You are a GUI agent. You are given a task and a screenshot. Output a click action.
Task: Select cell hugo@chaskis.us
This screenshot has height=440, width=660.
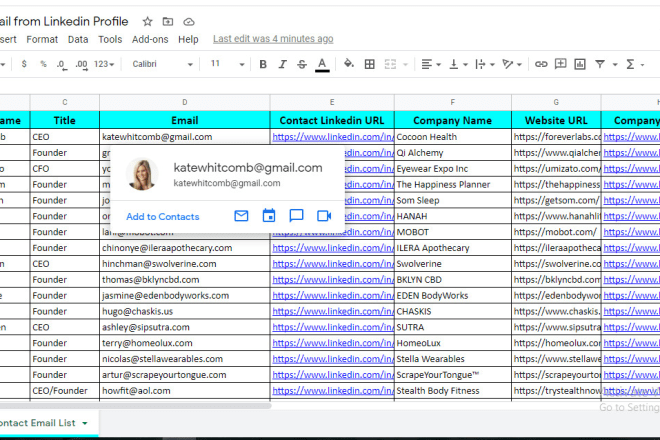click(x=184, y=312)
